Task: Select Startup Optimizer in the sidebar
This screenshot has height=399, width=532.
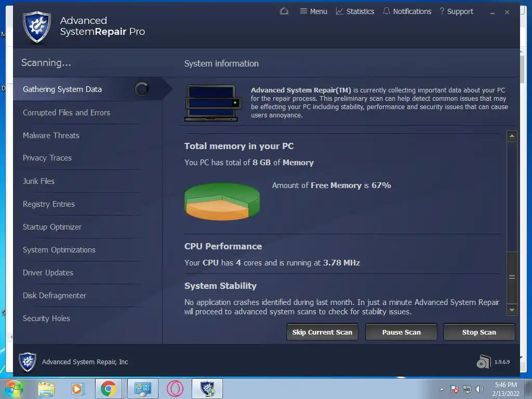Action: click(x=52, y=227)
